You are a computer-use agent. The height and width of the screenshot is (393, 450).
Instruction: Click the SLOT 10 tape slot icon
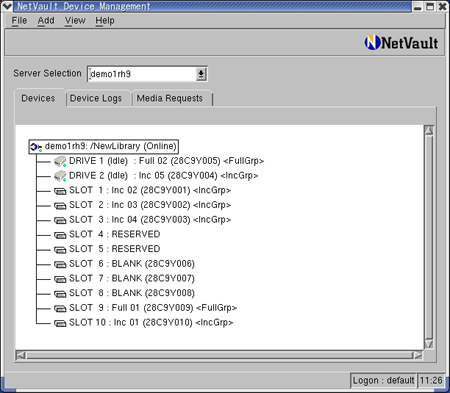[60, 323]
